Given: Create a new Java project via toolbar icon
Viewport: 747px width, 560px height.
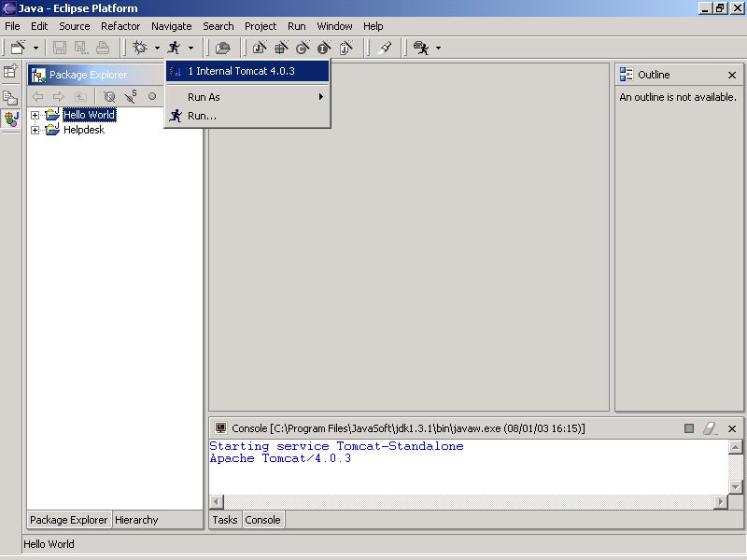Looking at the screenshot, I should tap(260, 48).
